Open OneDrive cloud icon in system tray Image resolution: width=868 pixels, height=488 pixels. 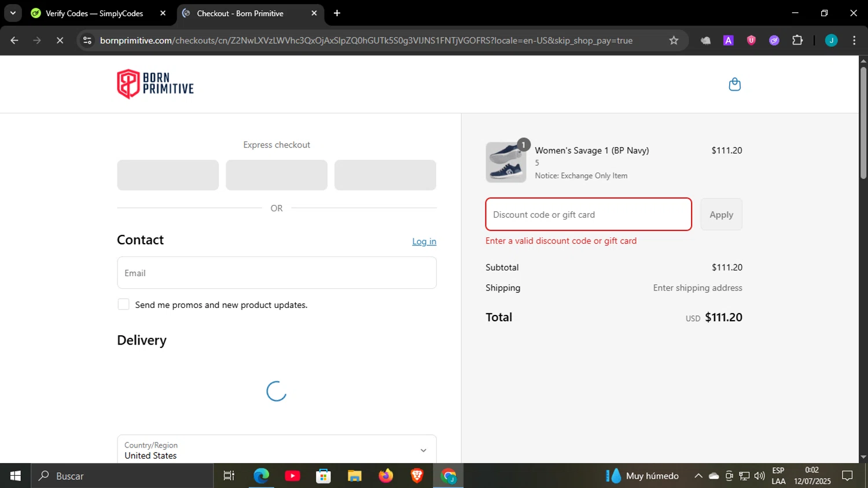(x=714, y=476)
